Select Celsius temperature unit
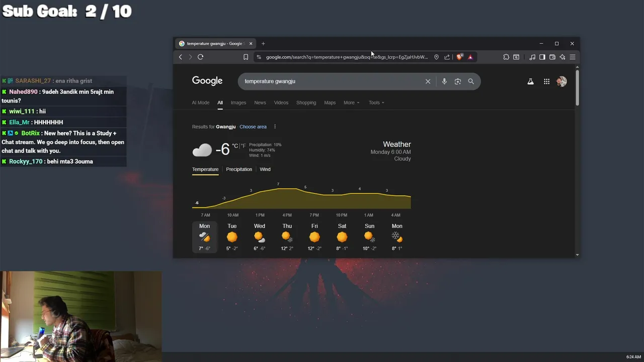Image resolution: width=644 pixels, height=362 pixels. [235, 146]
